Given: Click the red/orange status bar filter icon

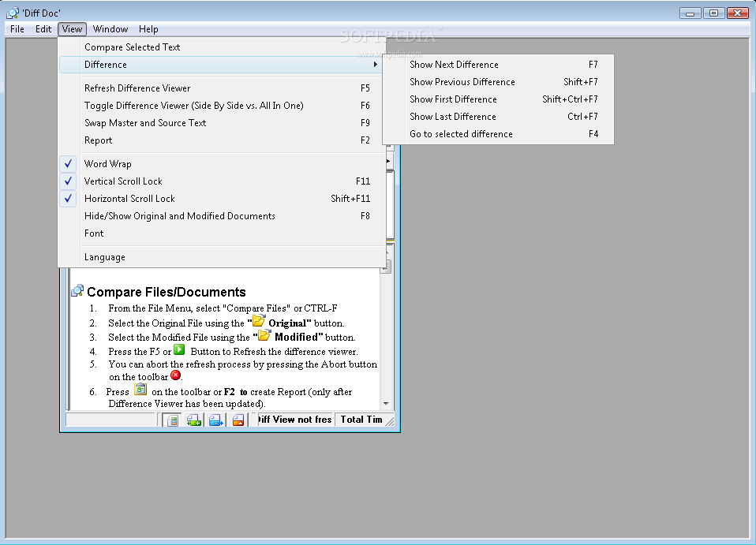Looking at the screenshot, I should click(238, 420).
